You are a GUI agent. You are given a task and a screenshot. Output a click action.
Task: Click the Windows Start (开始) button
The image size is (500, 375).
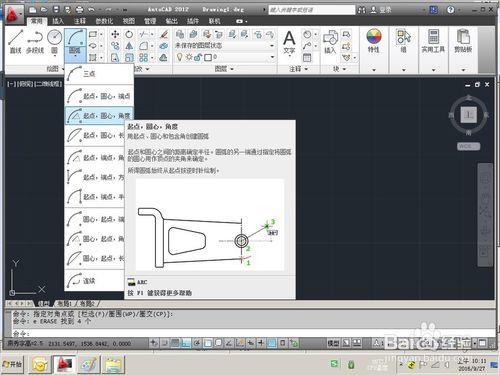click(x=13, y=364)
